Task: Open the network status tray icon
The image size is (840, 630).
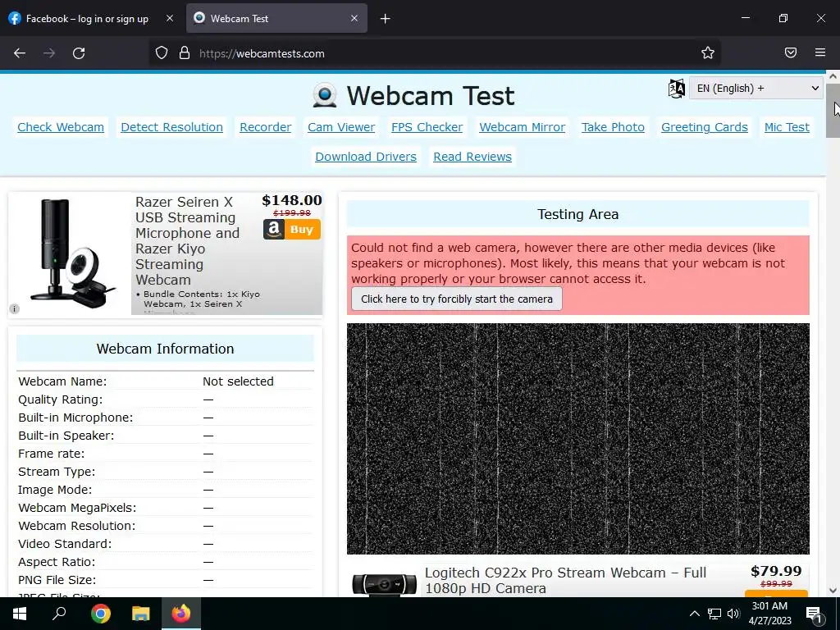Action: [714, 614]
